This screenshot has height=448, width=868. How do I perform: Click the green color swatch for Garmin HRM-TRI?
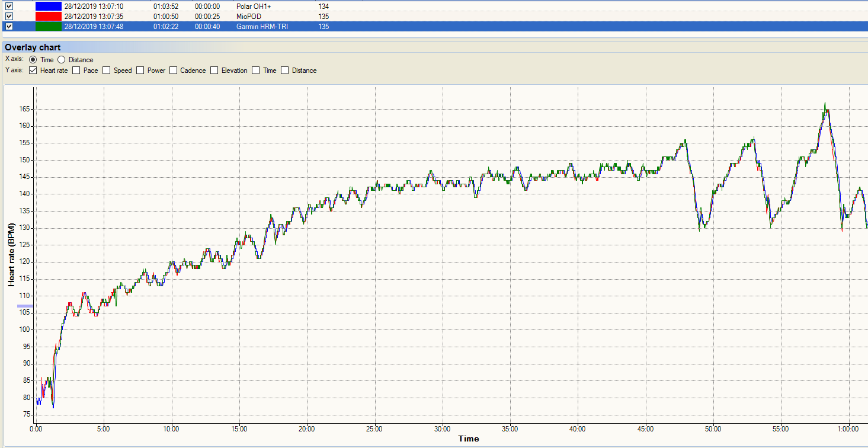click(x=49, y=26)
